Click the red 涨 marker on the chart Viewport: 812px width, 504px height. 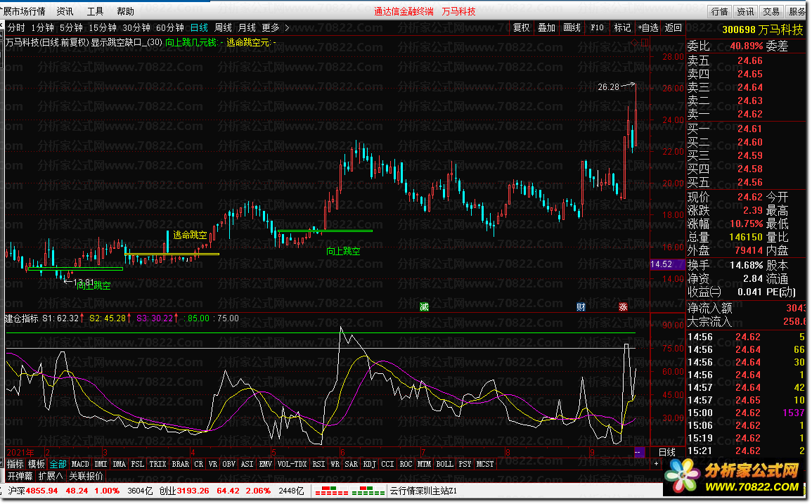pyautogui.click(x=623, y=306)
